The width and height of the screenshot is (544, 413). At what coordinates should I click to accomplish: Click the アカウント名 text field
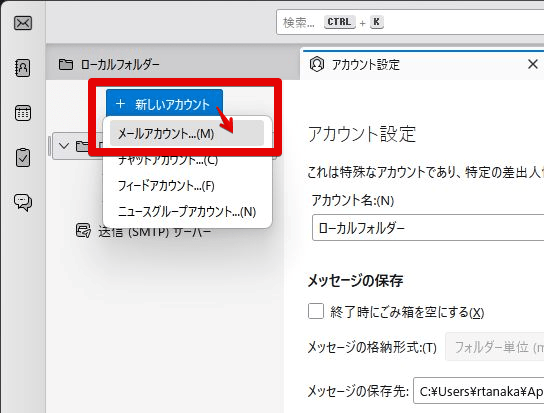coord(428,228)
